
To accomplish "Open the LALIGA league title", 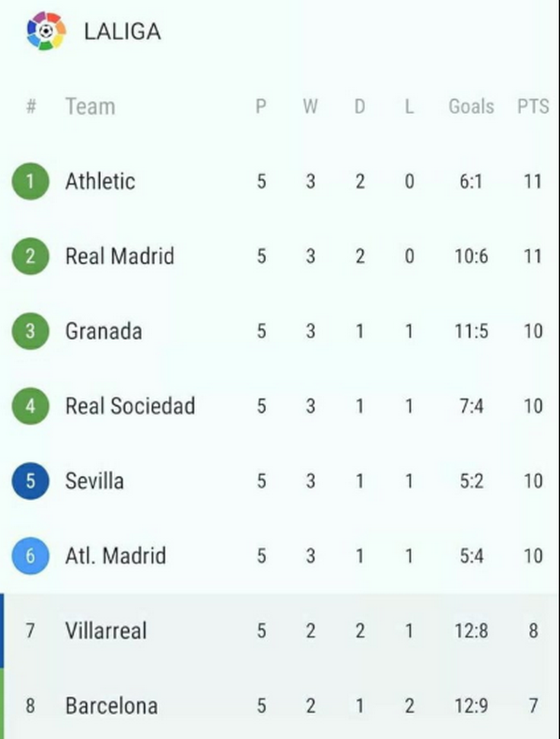I will click(x=122, y=32).
